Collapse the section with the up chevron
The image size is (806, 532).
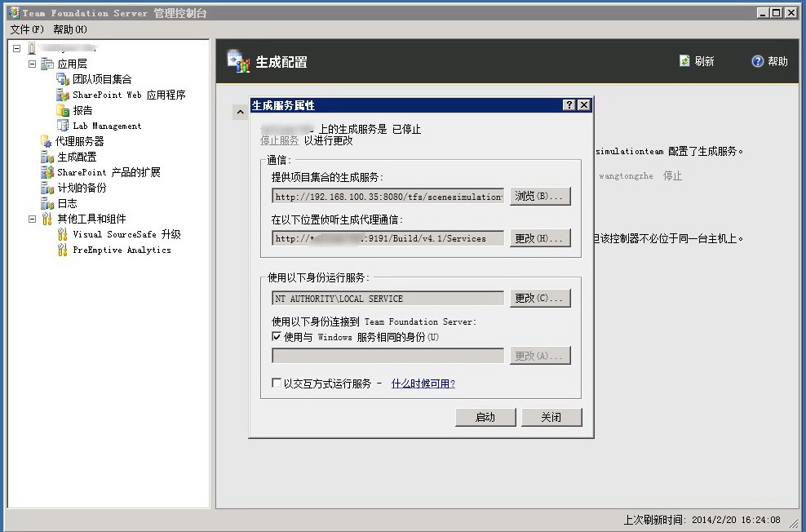240,112
